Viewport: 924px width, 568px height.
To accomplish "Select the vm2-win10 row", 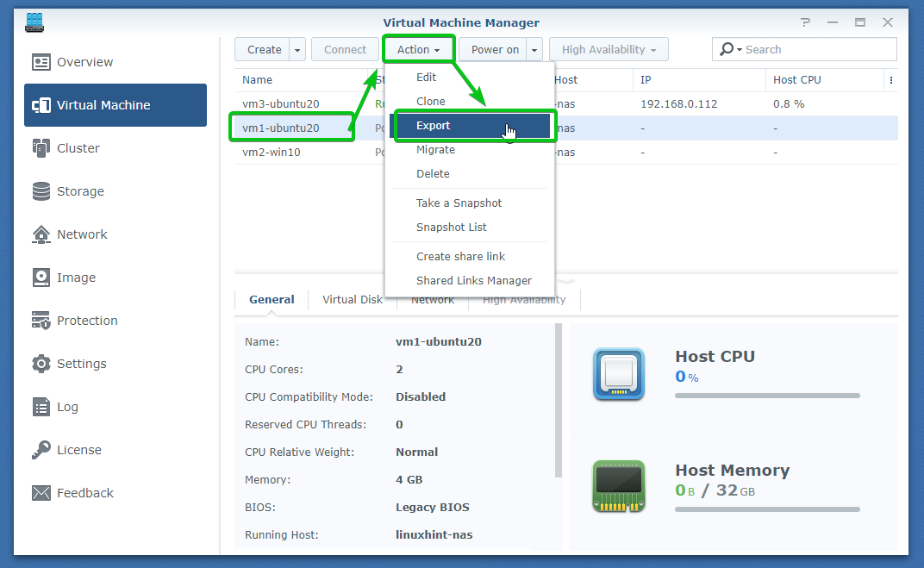I will [565, 152].
